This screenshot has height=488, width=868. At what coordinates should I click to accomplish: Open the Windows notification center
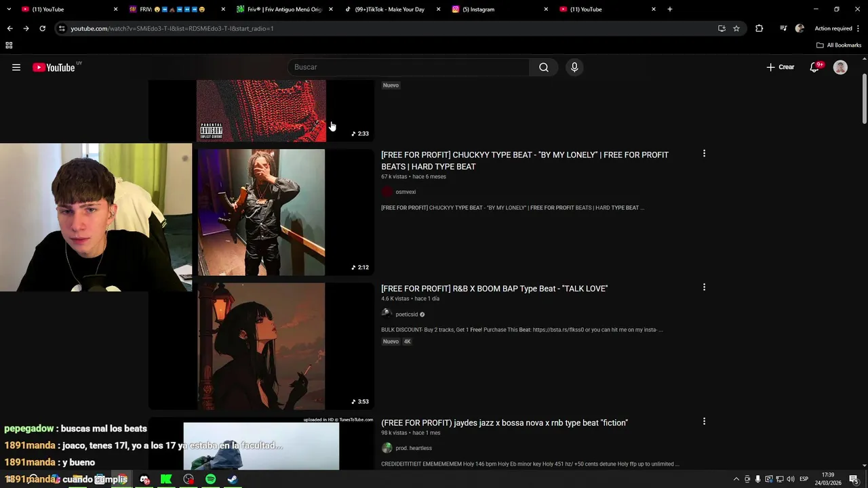pyautogui.click(x=853, y=479)
